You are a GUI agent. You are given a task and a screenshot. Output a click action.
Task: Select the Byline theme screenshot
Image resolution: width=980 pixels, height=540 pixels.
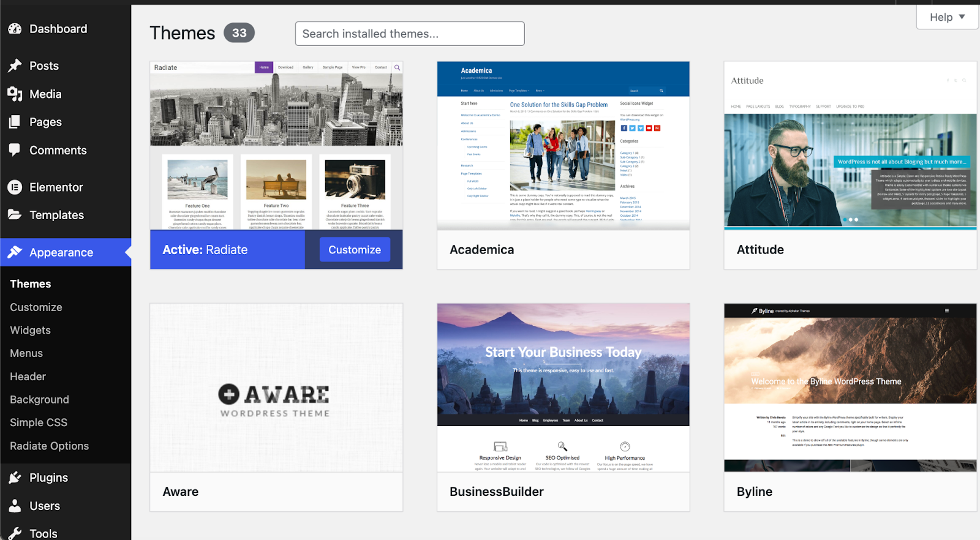pyautogui.click(x=850, y=388)
